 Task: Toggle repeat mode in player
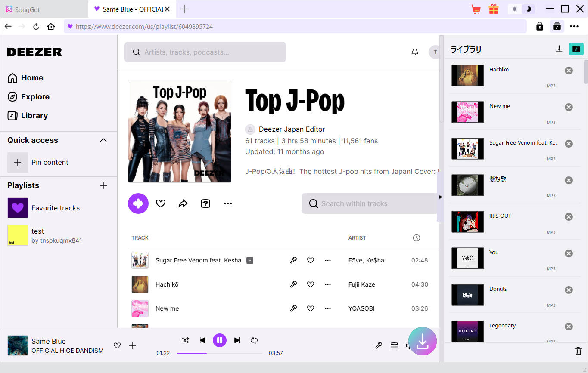pyautogui.click(x=254, y=340)
